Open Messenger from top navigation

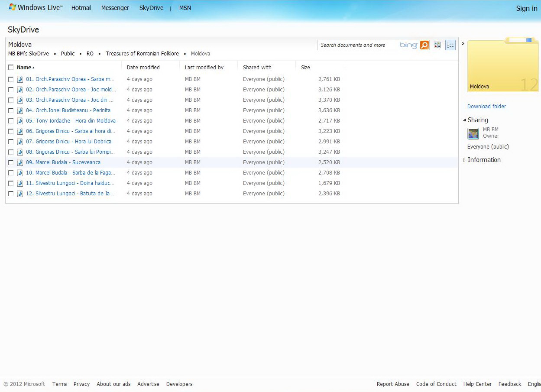coord(115,8)
